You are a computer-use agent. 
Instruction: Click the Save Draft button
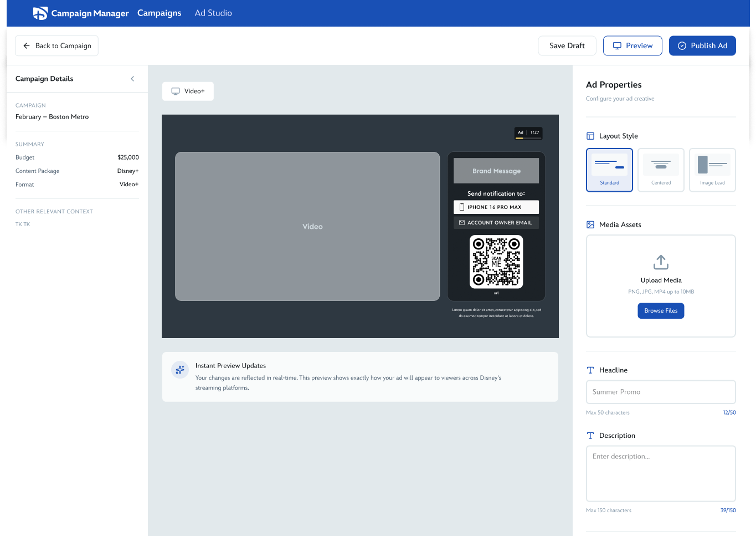pyautogui.click(x=567, y=46)
